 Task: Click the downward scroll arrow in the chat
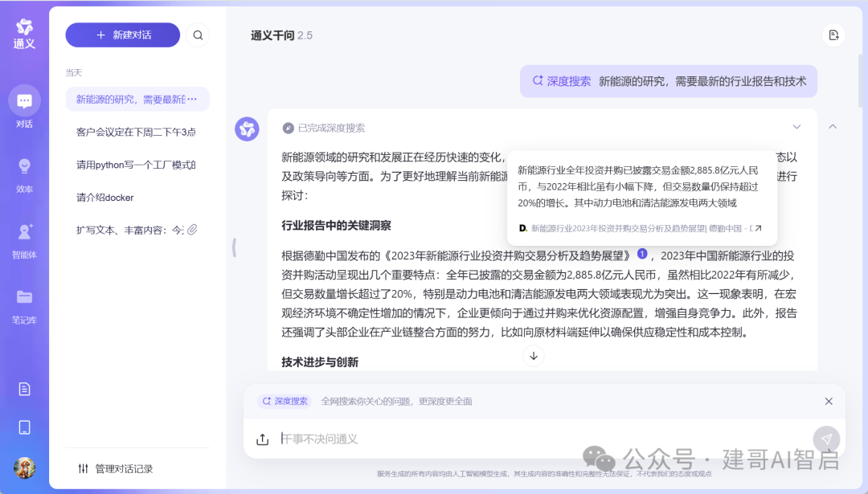tap(534, 356)
